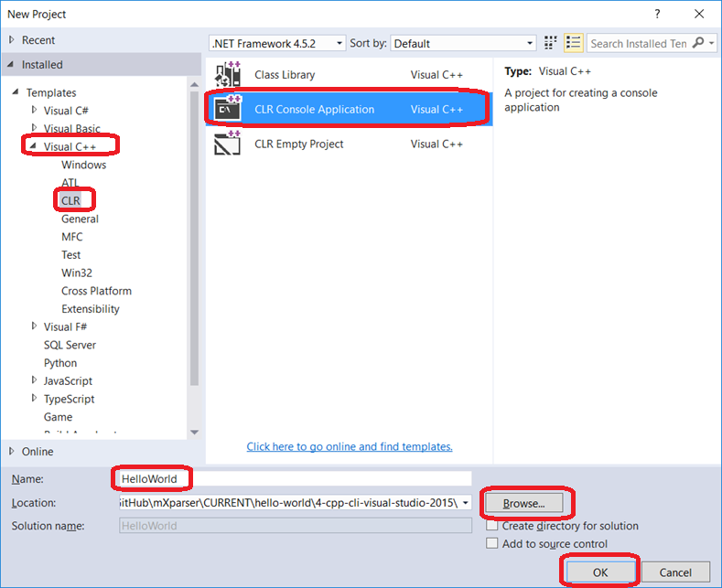Click the 'Recent' section label
Screen dimensions: 722x588
[38, 40]
